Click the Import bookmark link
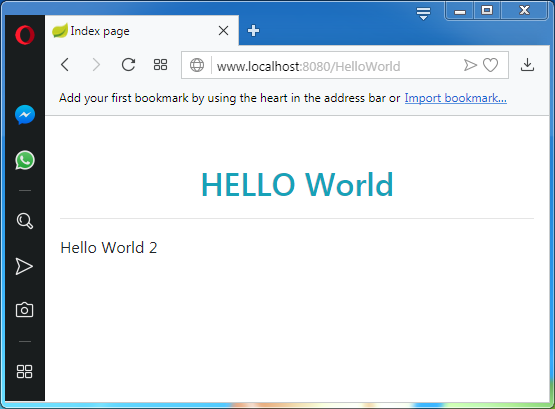The width and height of the screenshot is (555, 409). tap(456, 98)
